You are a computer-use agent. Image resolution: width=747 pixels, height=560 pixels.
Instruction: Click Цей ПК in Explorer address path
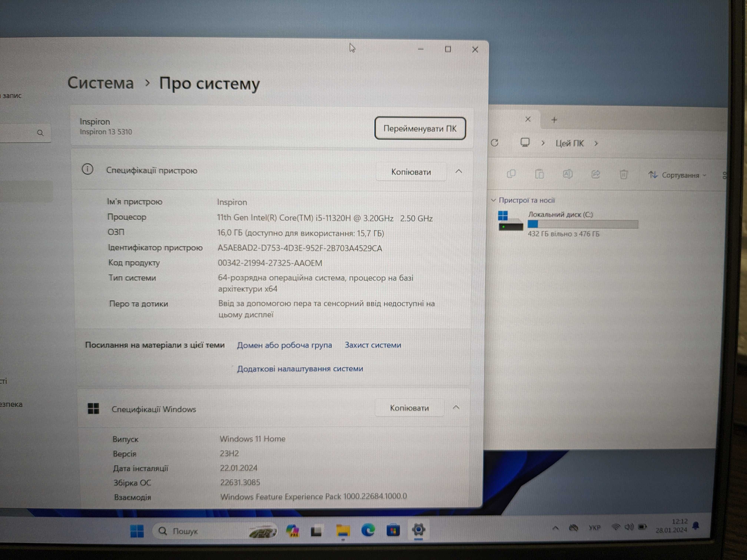click(569, 144)
